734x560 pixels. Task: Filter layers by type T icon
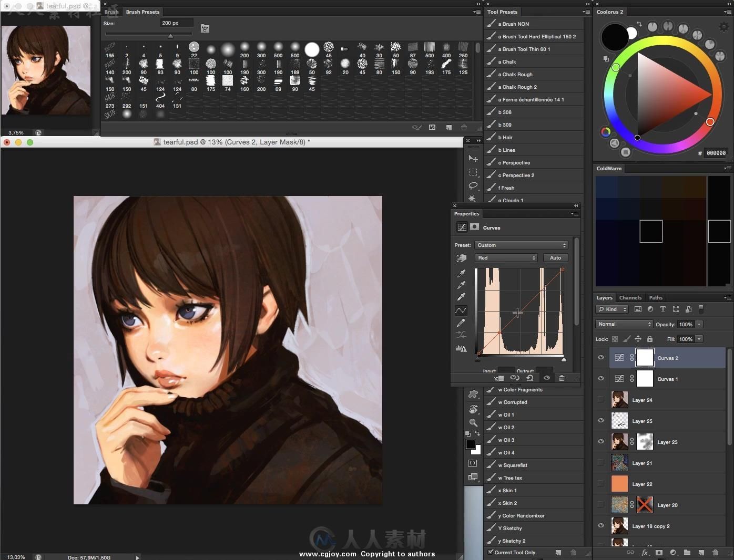pyautogui.click(x=662, y=309)
